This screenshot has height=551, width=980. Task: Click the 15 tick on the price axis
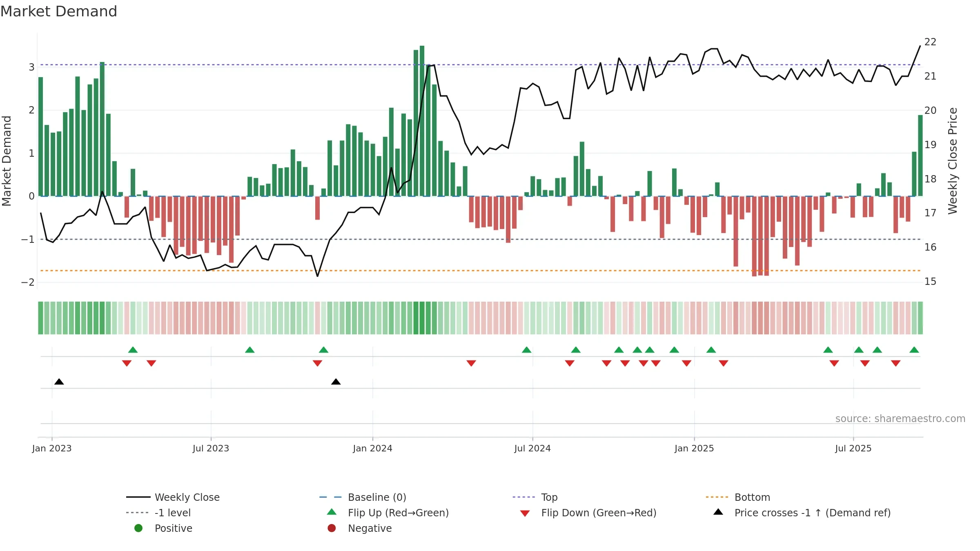click(x=931, y=282)
